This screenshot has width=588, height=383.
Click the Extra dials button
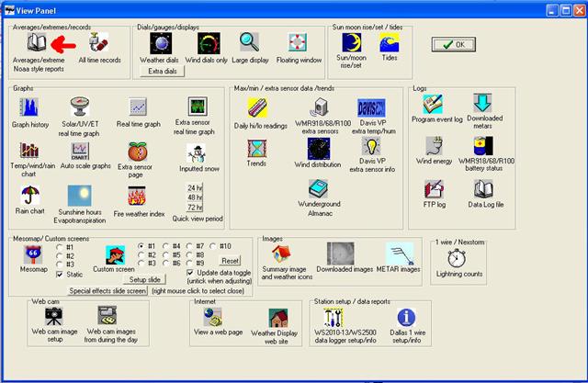pyautogui.click(x=164, y=70)
